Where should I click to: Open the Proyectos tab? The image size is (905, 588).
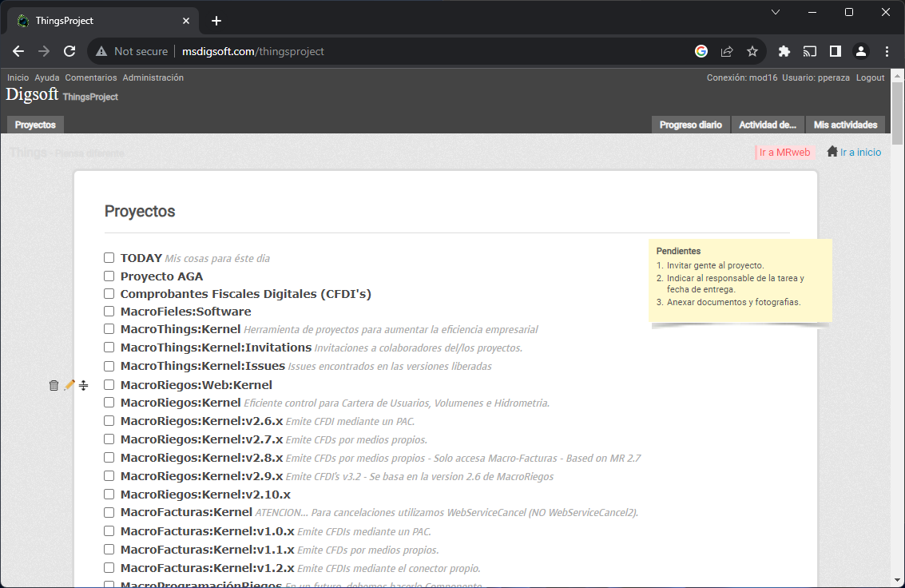coord(35,125)
